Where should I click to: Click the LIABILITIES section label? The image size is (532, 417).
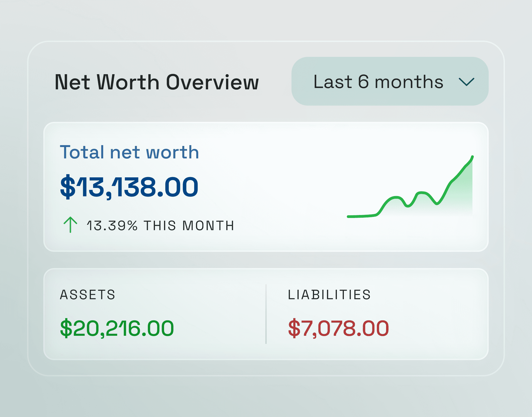[330, 295]
